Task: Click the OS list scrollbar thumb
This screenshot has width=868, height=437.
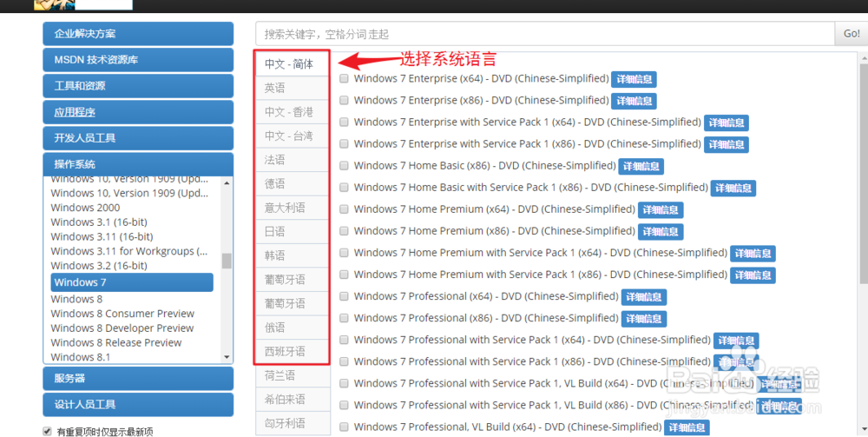Action: pyautogui.click(x=227, y=261)
